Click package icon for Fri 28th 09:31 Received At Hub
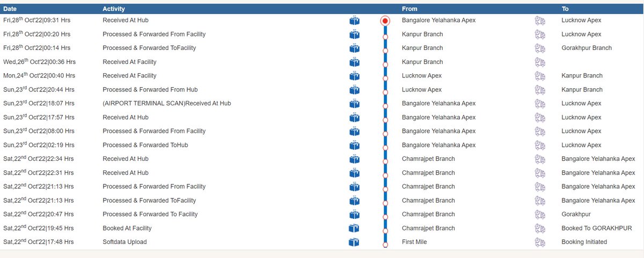This screenshot has width=644, height=258. click(x=354, y=20)
